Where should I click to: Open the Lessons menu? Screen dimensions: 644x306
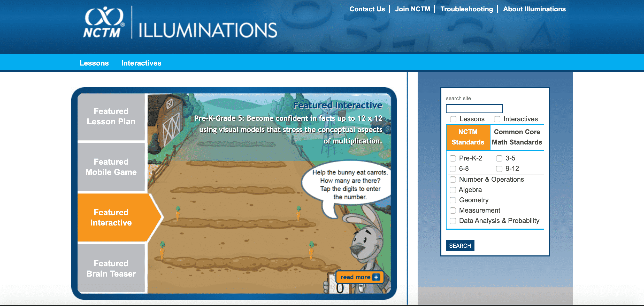pyautogui.click(x=94, y=63)
